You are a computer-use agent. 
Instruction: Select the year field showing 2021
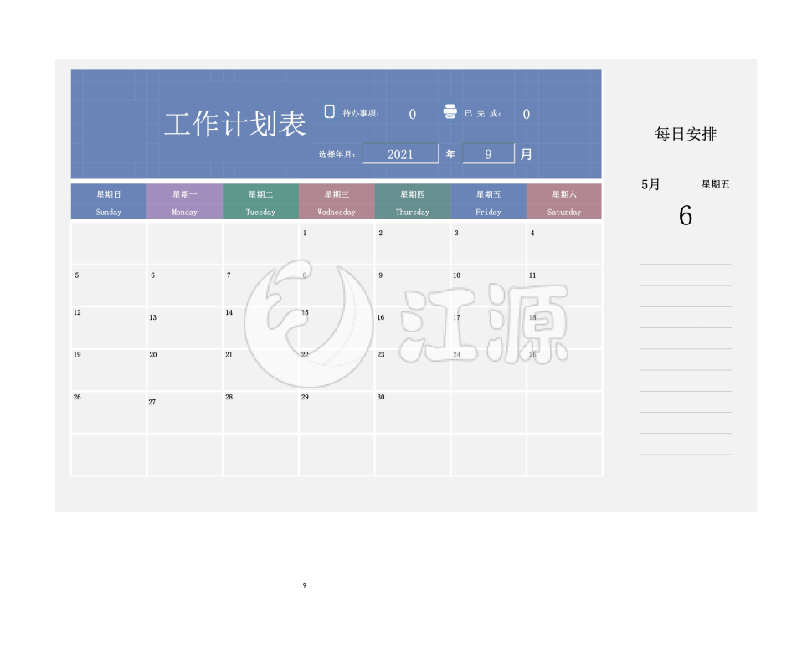(400, 154)
